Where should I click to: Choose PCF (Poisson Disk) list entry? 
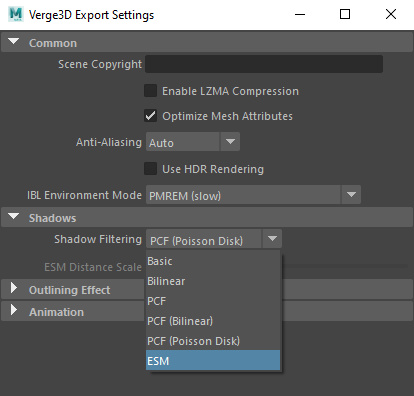coord(213,341)
